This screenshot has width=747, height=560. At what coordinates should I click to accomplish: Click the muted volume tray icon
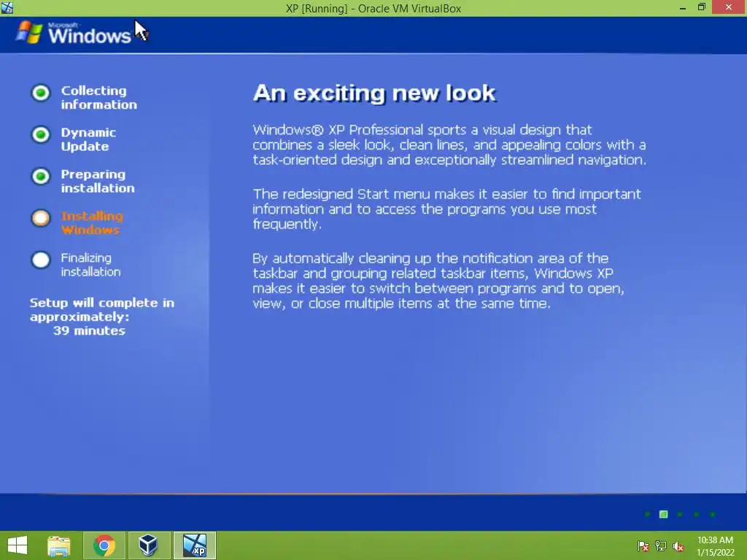pyautogui.click(x=678, y=545)
